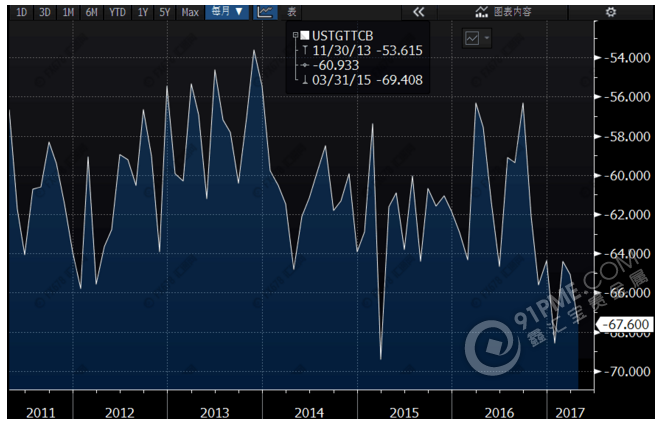Click the high-value marker icon in legend
Image resolution: width=666 pixels, height=432 pixels.
pyautogui.click(x=306, y=48)
